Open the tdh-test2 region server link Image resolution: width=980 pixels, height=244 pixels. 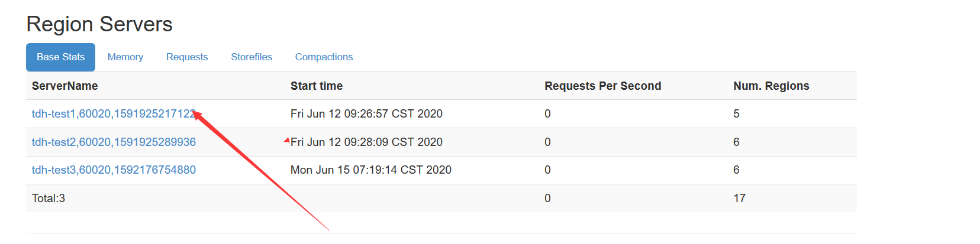pyautogui.click(x=114, y=142)
